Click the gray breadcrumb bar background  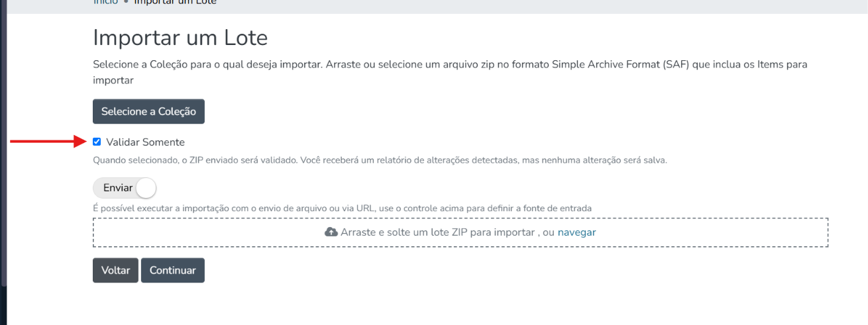click(x=530, y=5)
